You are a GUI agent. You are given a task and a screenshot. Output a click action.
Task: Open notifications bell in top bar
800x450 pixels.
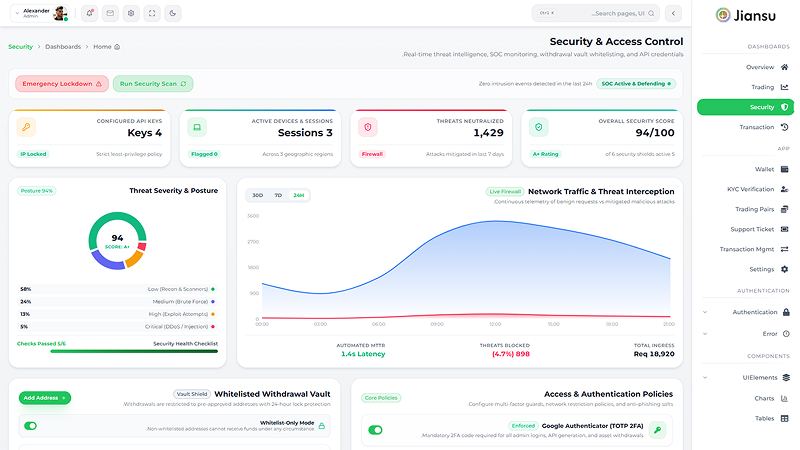[x=89, y=13]
